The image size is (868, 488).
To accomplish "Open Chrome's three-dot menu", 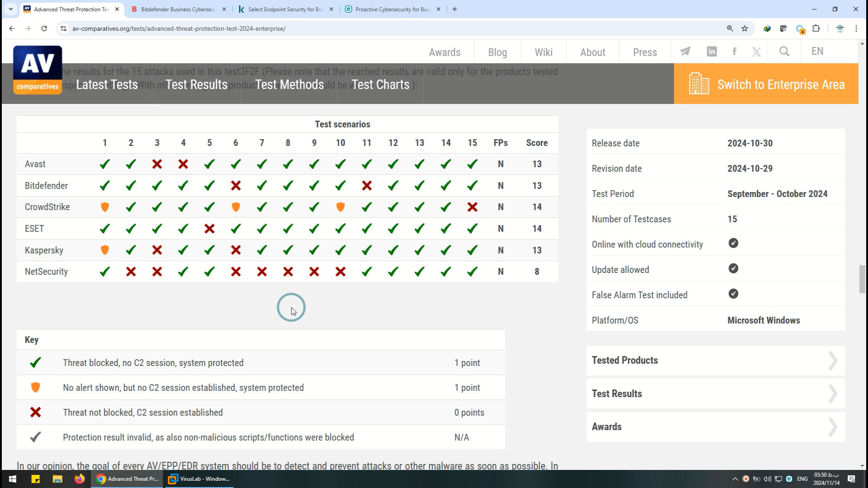I will 856,28.
